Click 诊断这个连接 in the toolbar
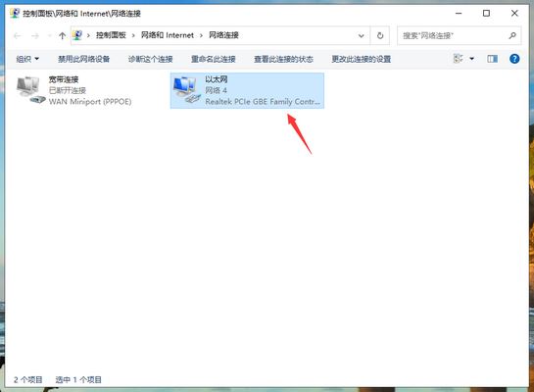This screenshot has height=392, width=534. click(x=151, y=59)
